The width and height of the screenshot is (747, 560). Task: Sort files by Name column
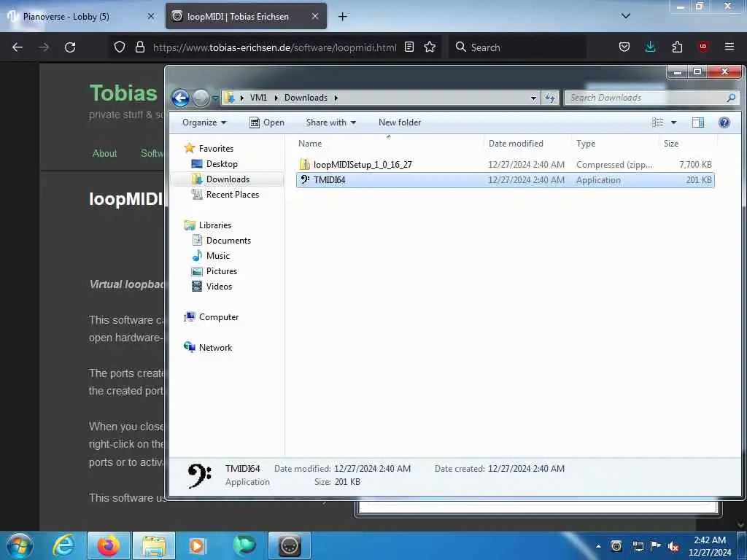tap(309, 144)
